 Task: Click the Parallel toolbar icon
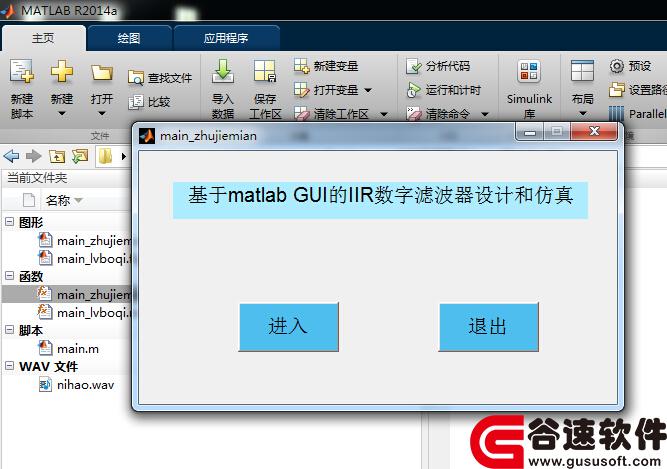point(616,114)
